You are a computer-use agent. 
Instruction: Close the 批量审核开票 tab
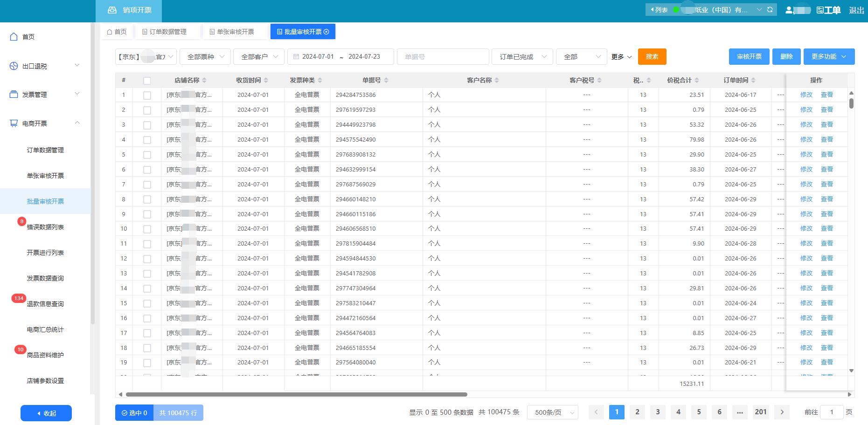(x=326, y=32)
